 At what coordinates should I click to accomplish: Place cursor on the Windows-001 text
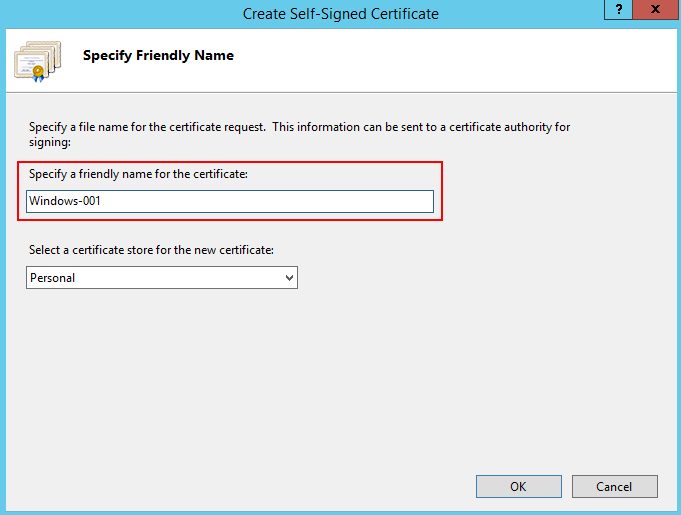65,201
